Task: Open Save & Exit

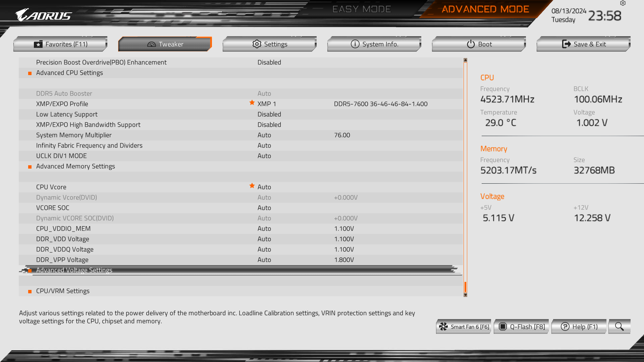Action: 584,44
